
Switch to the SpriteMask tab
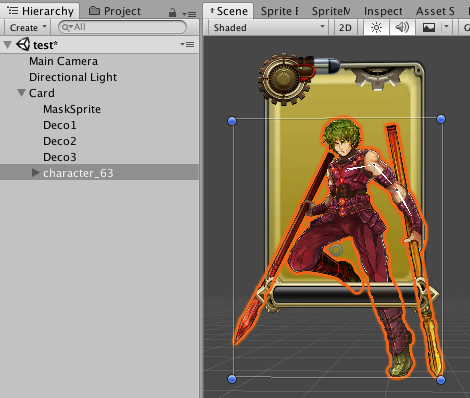(331, 11)
